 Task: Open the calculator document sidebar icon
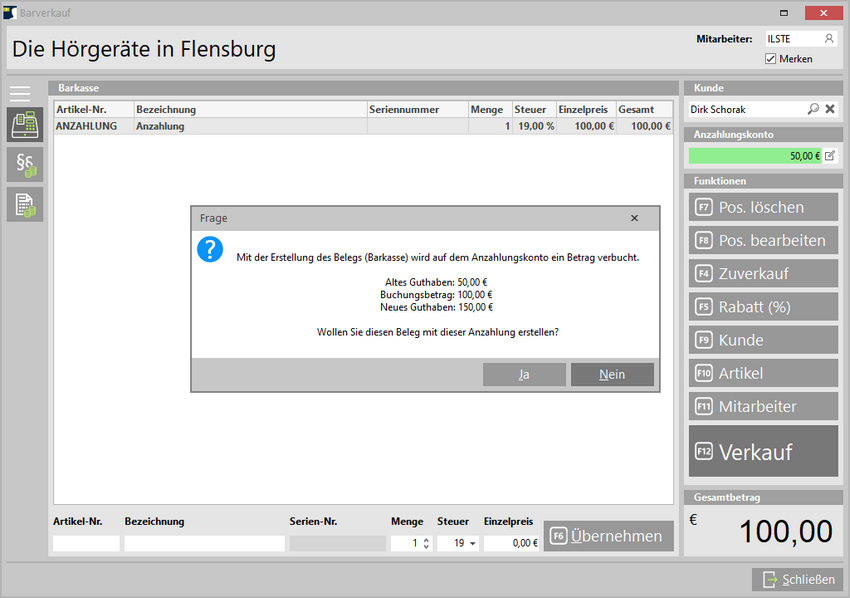(x=24, y=204)
